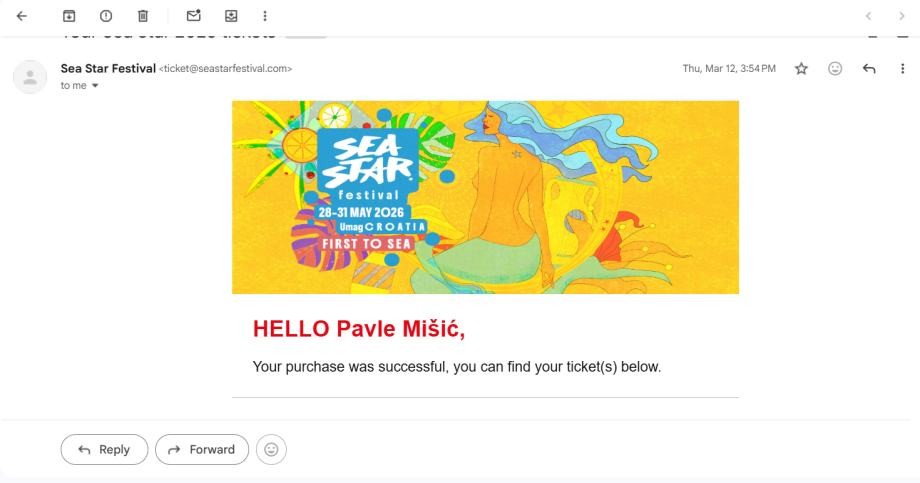Click the reply arrow icon beside the timestamp
The image size is (920, 483).
[x=869, y=68]
